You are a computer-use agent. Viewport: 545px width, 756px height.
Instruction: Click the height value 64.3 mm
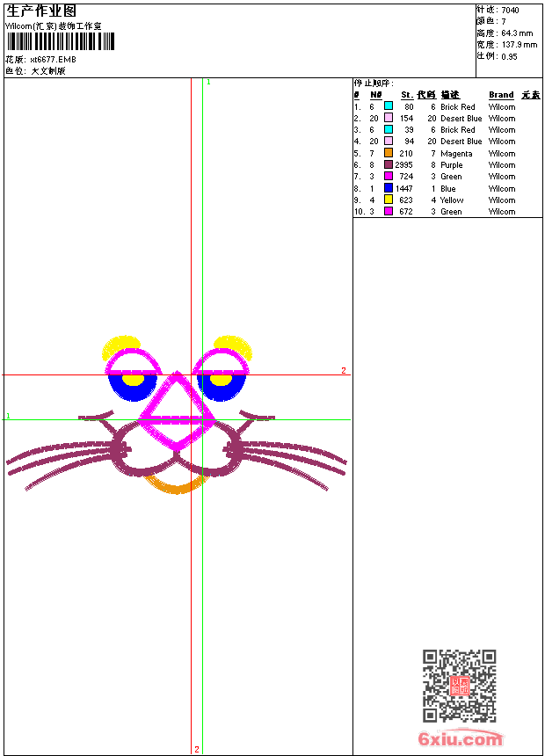[x=517, y=33]
